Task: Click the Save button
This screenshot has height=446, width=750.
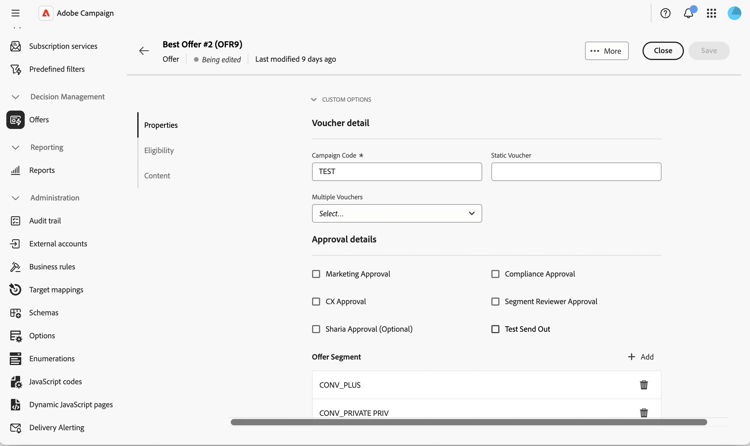Action: click(x=709, y=51)
